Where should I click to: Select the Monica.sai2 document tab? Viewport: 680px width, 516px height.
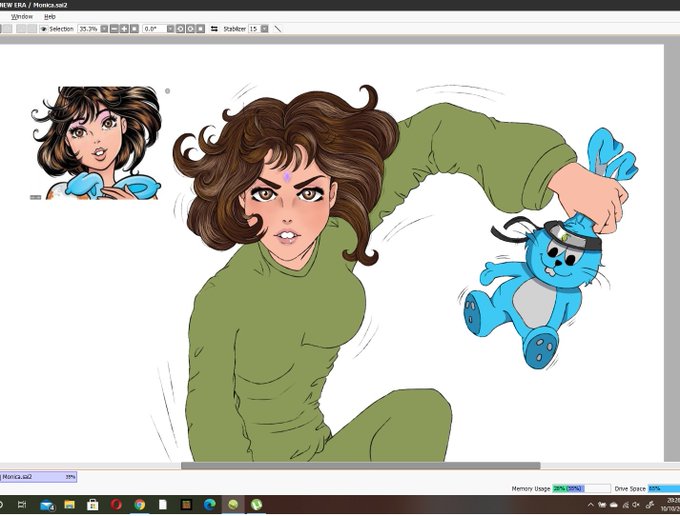[38, 477]
